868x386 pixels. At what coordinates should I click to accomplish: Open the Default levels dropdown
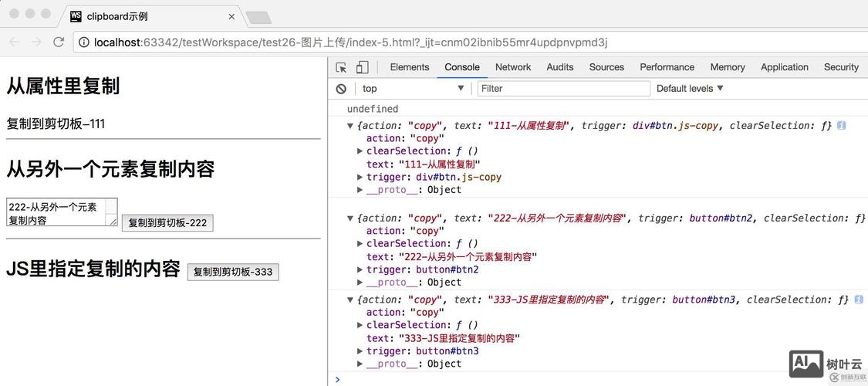click(x=690, y=89)
